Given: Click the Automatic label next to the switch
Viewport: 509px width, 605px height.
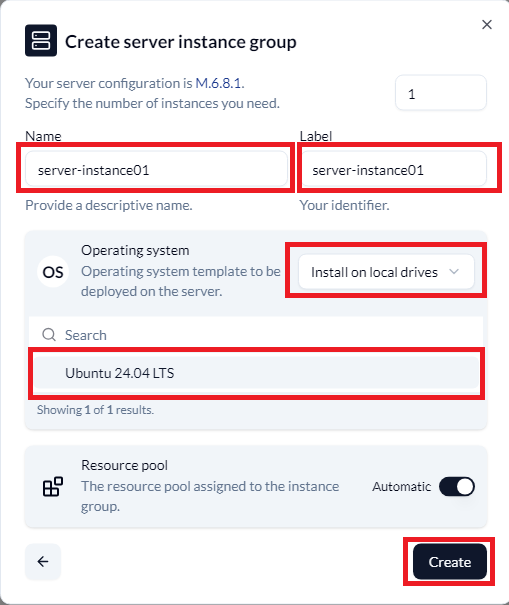Looking at the screenshot, I should (401, 487).
